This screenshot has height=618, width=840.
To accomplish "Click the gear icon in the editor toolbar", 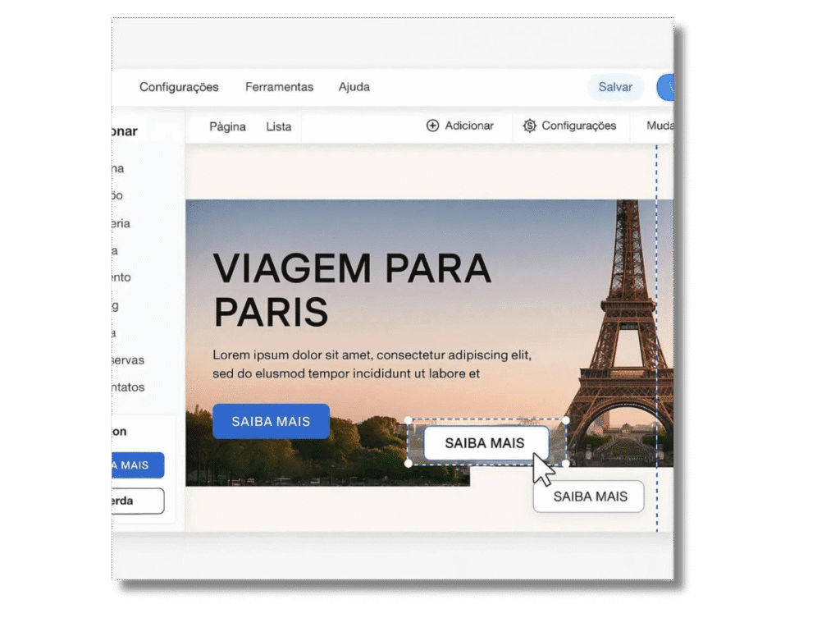I will 530,126.
